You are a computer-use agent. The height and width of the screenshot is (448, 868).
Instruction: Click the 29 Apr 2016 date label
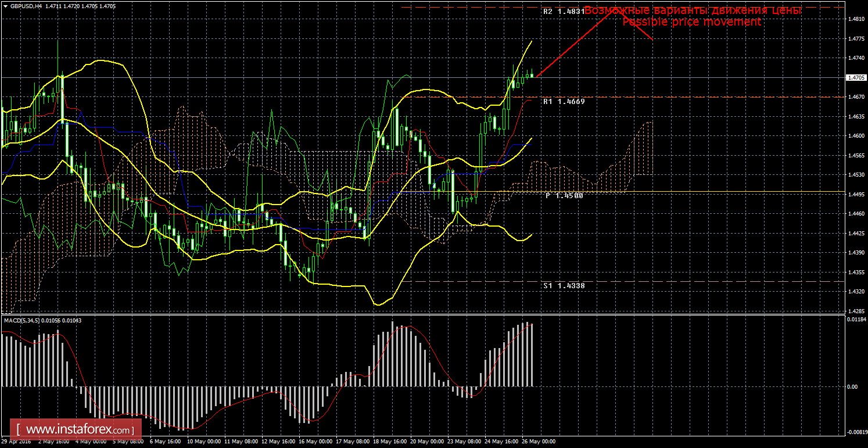click(17, 441)
